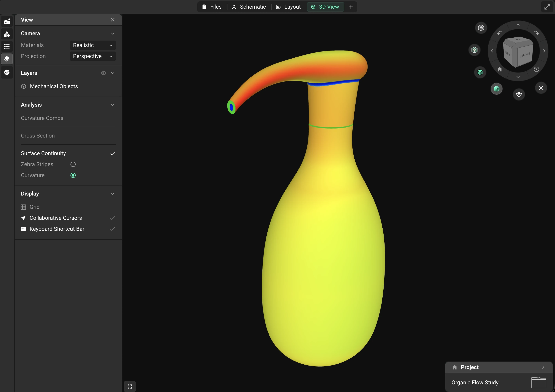
Task: Click the Curvature Combs analysis option
Action: [x=42, y=118]
